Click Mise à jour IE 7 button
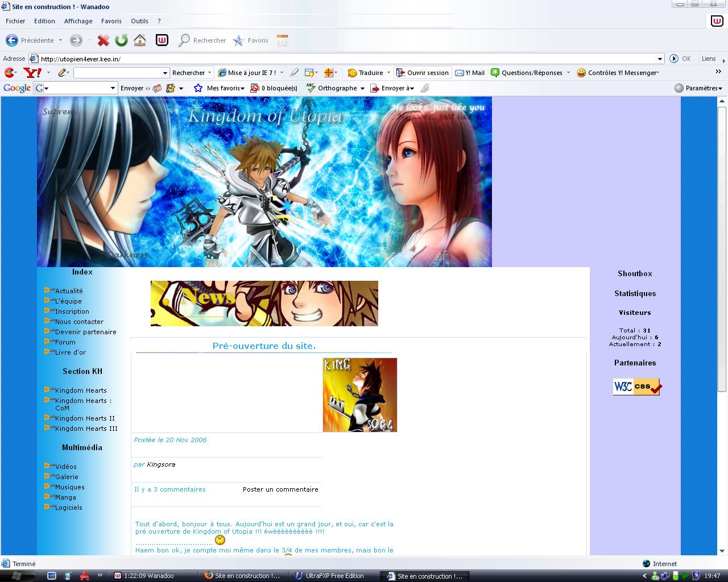The height and width of the screenshot is (582, 728). pos(249,73)
